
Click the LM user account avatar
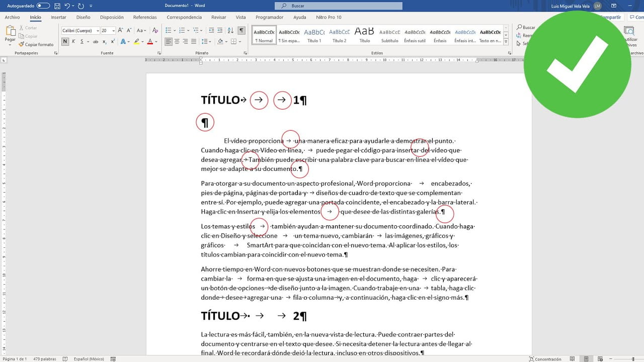[597, 6]
